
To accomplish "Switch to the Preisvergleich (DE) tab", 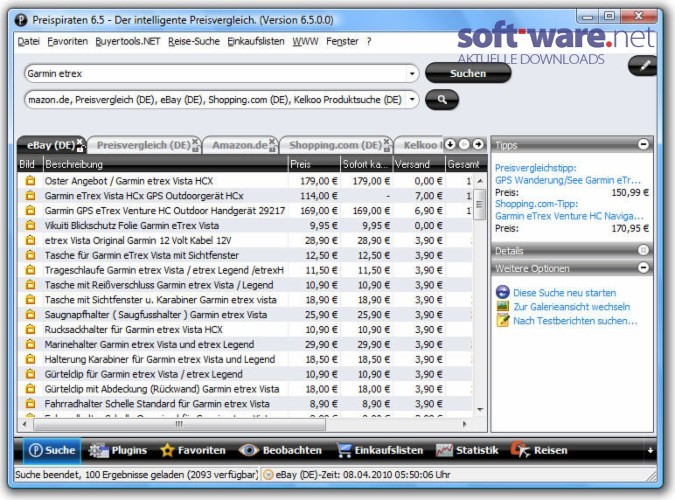I will point(143,145).
